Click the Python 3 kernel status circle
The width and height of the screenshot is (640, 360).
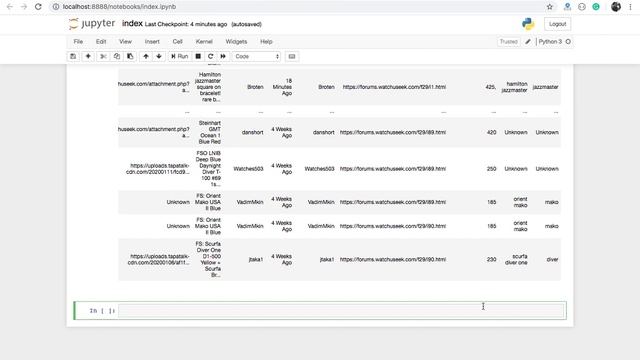pyautogui.click(x=568, y=42)
